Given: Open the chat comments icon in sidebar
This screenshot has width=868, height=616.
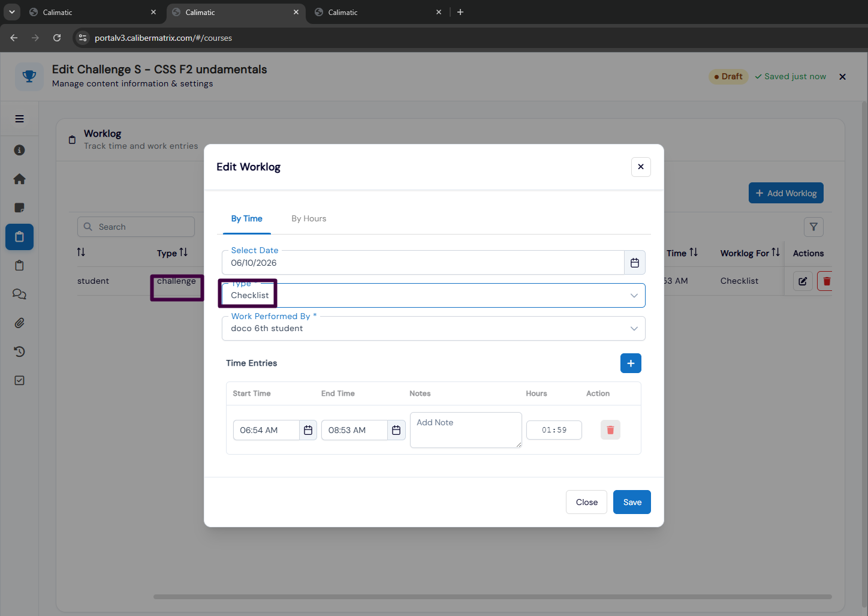Looking at the screenshot, I should (x=19, y=294).
